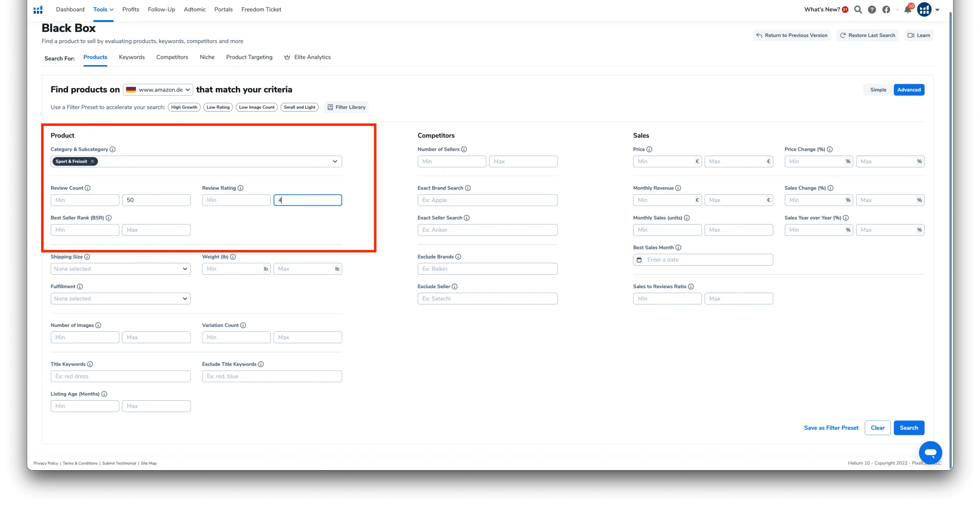Image resolution: width=980 pixels, height=506 pixels.
Task: Remove the Sport & Freizeit category tag
Action: point(92,161)
